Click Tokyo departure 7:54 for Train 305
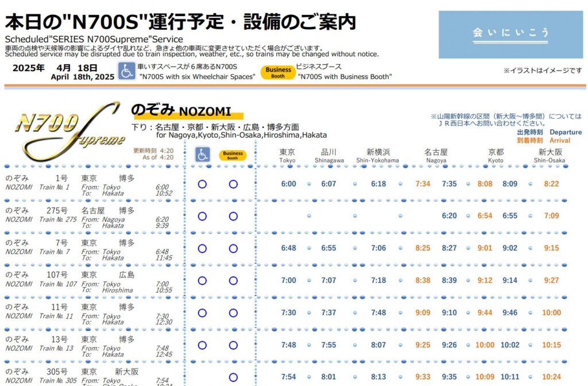 click(x=288, y=377)
